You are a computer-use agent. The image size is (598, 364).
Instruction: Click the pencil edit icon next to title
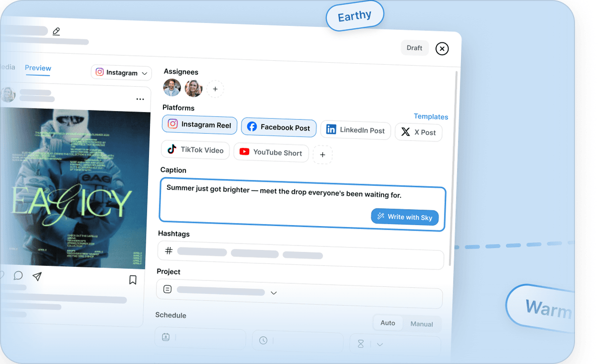point(56,31)
